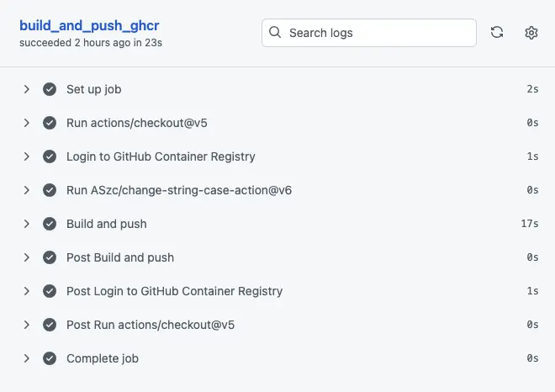Image resolution: width=555 pixels, height=392 pixels.
Task: Expand the Post Build and push chevron
Action: 27,257
